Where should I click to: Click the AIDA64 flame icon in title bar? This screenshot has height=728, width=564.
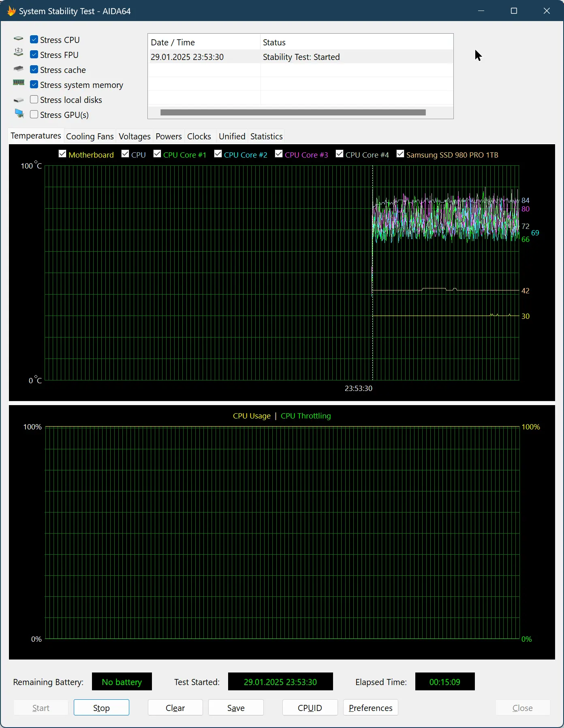[11, 11]
